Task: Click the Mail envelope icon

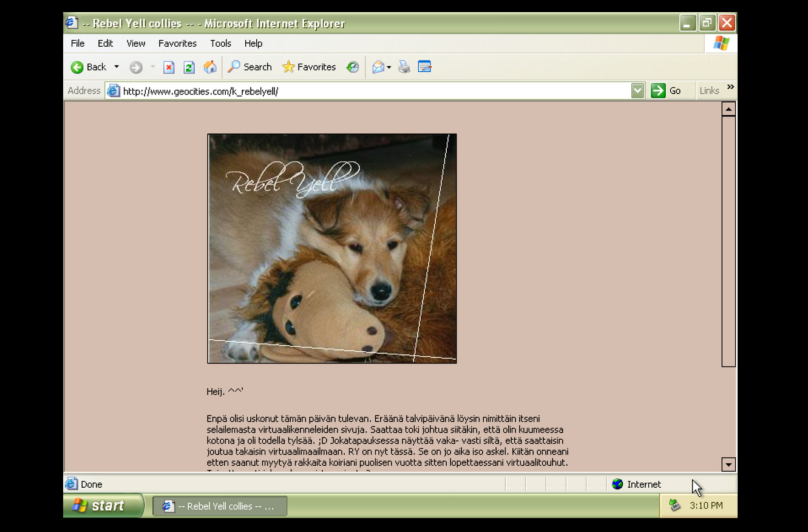Action: (378, 67)
